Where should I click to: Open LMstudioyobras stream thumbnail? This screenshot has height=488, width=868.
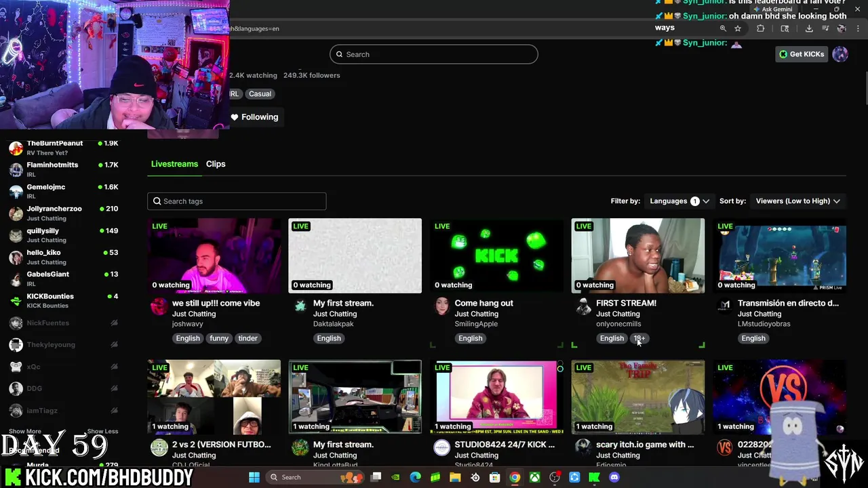779,256
